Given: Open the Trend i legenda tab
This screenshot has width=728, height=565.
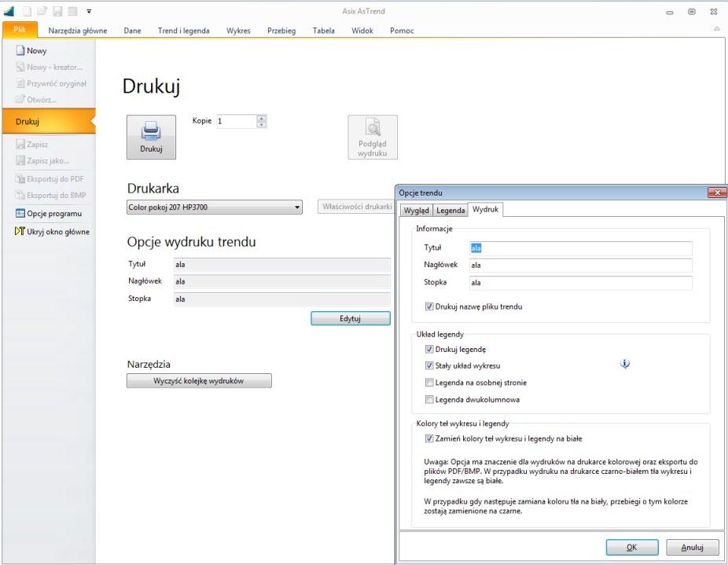Looking at the screenshot, I should click(183, 31).
